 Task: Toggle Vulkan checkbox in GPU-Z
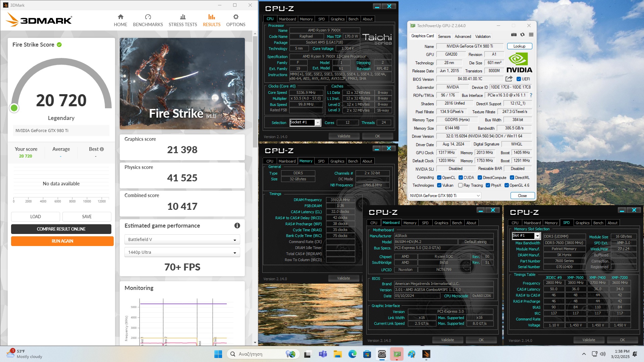coord(439,185)
